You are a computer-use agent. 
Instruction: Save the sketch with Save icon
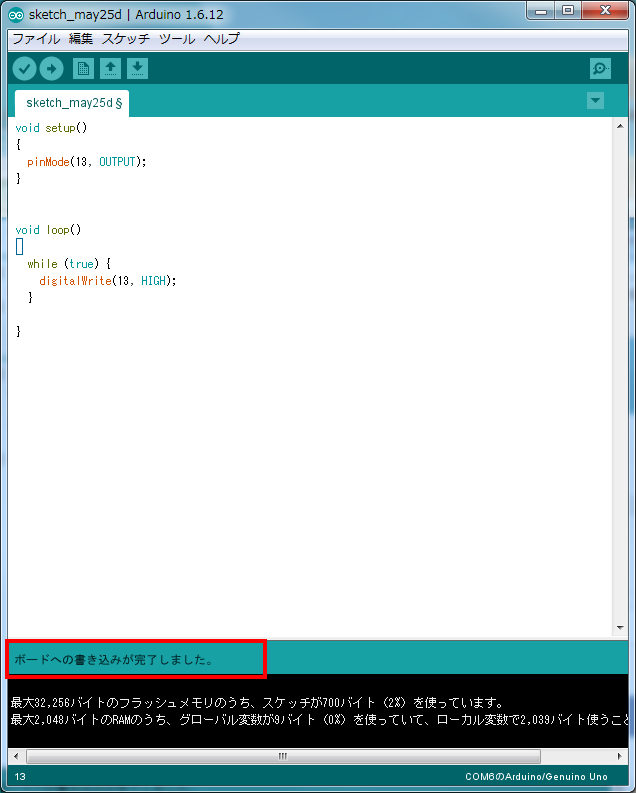pyautogui.click(x=137, y=69)
